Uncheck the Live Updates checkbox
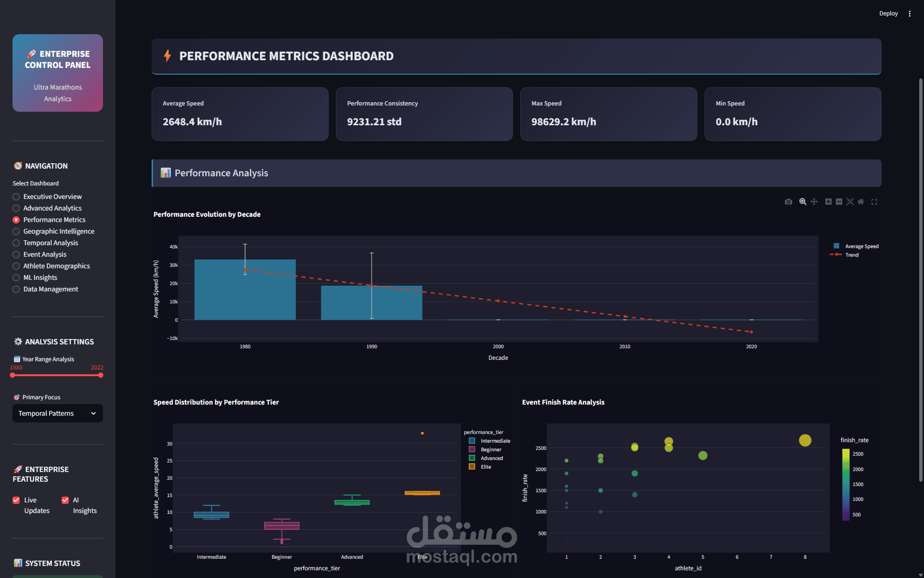 click(x=16, y=500)
